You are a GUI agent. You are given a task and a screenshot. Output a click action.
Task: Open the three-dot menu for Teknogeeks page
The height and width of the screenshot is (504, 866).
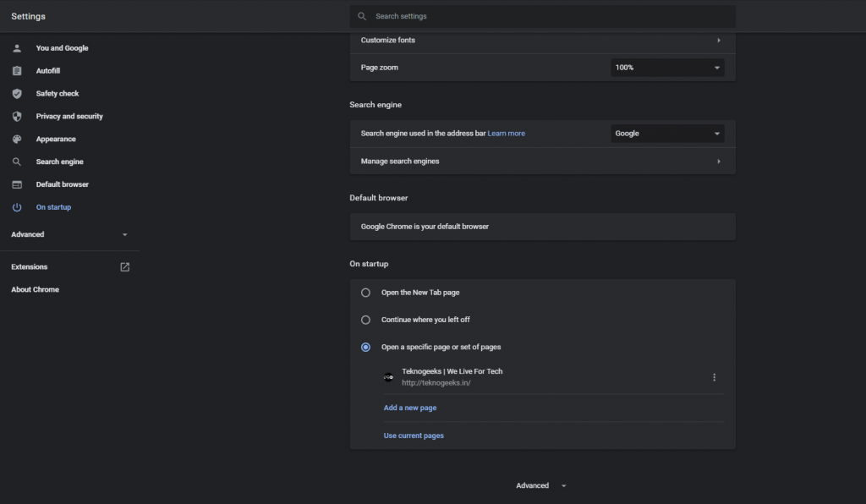(714, 377)
